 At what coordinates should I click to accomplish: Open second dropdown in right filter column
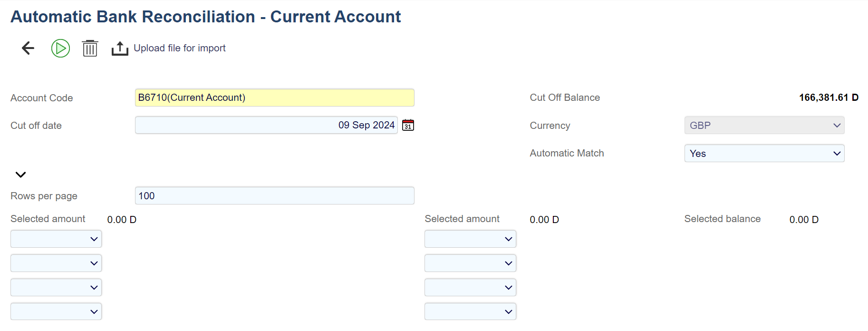pos(470,263)
